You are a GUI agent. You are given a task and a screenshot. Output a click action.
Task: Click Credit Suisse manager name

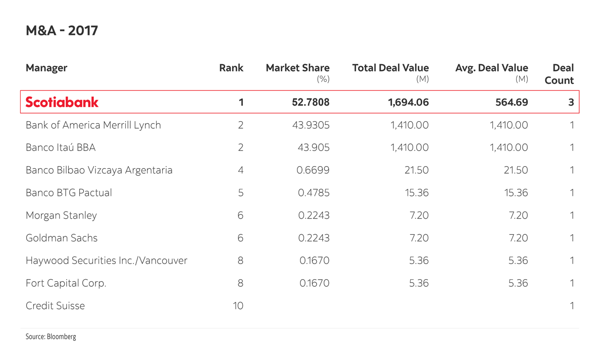click(x=55, y=305)
